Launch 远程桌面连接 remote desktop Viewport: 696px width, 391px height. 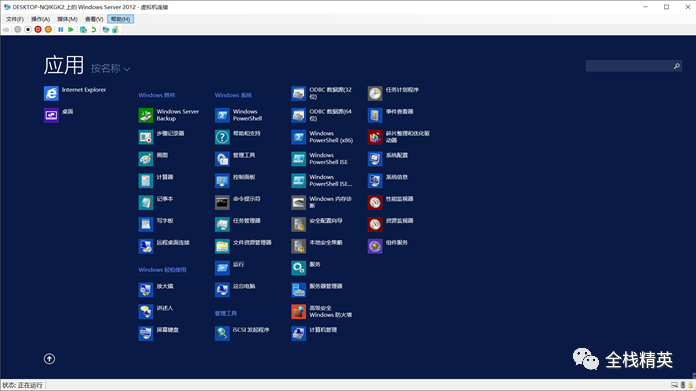pyautogui.click(x=164, y=245)
